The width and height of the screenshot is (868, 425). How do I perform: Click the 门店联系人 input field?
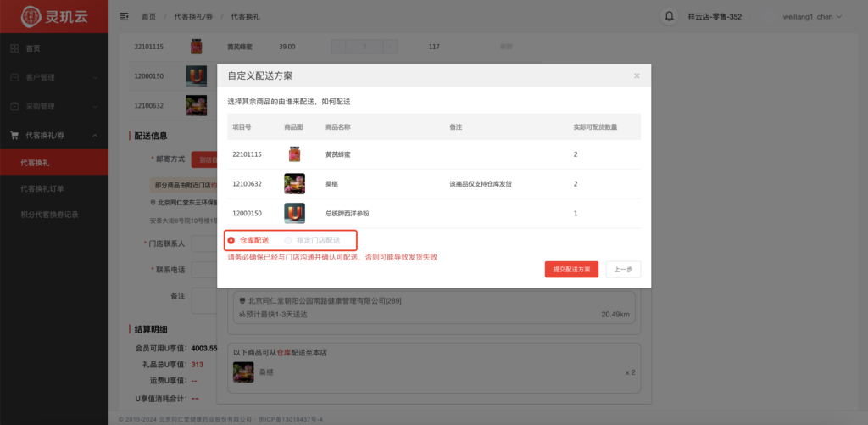pyautogui.click(x=204, y=243)
